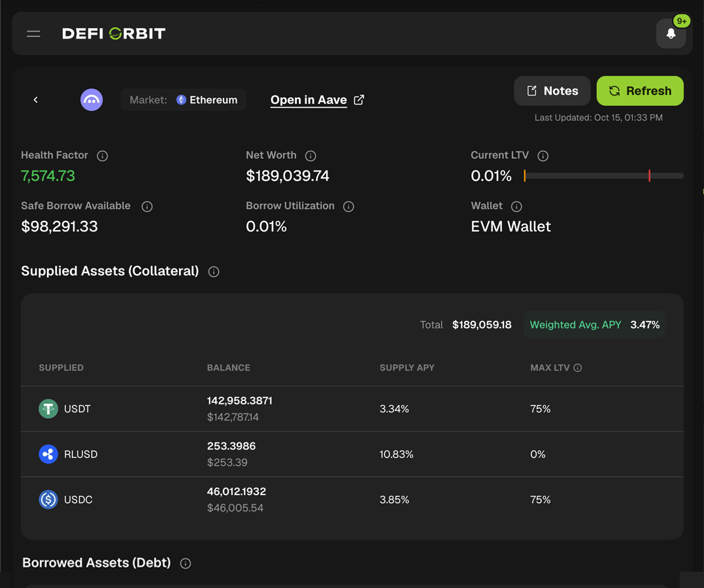The height and width of the screenshot is (588, 704).
Task: Click the SUPPLY APY column header
Action: coord(407,368)
